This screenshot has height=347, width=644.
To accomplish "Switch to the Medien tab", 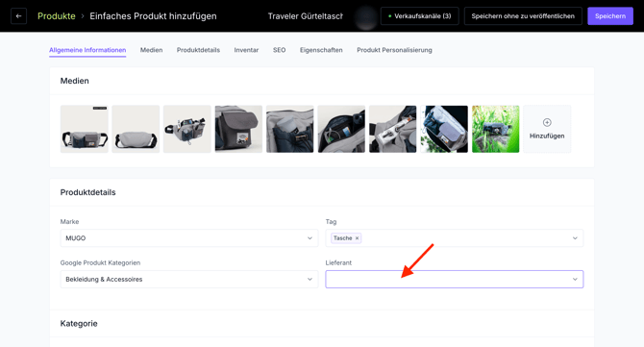I will pyautogui.click(x=151, y=50).
